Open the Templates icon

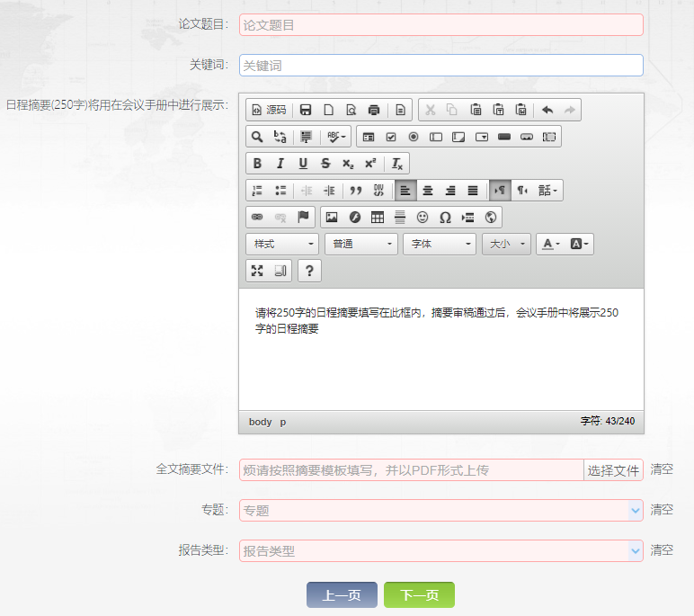[400, 110]
